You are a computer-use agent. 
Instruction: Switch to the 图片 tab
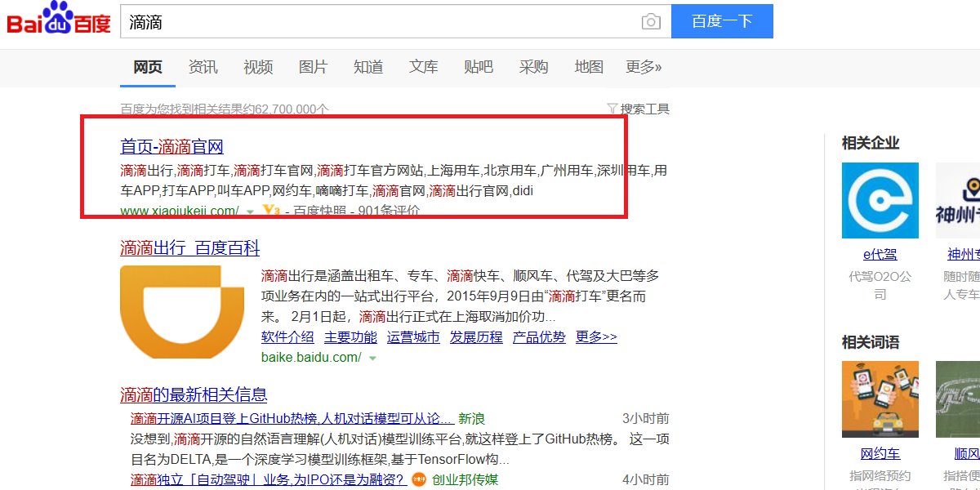[x=314, y=67]
